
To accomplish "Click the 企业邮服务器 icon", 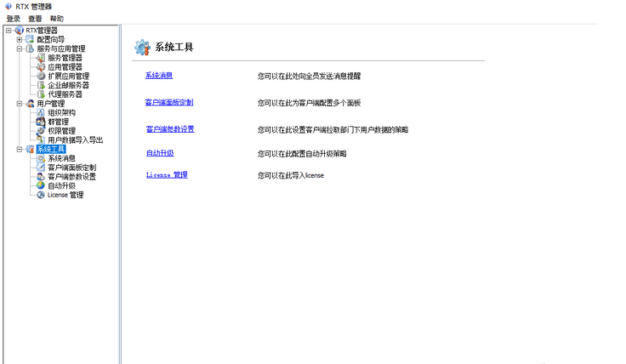I will (40, 85).
